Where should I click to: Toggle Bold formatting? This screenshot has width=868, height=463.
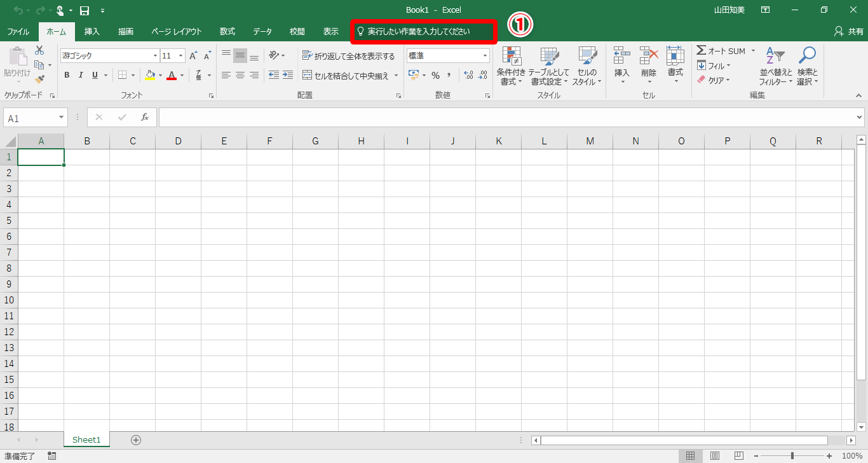click(67, 75)
